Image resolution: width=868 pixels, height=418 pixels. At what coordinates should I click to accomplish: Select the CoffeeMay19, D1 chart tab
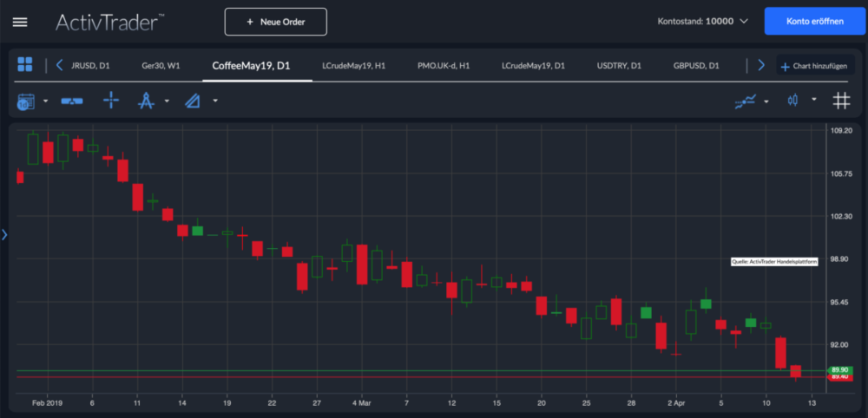tap(252, 66)
